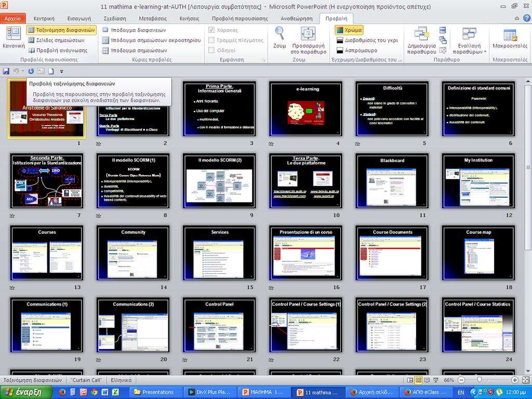
Task: Click the Reading view icon in status bar
Action: point(427,380)
